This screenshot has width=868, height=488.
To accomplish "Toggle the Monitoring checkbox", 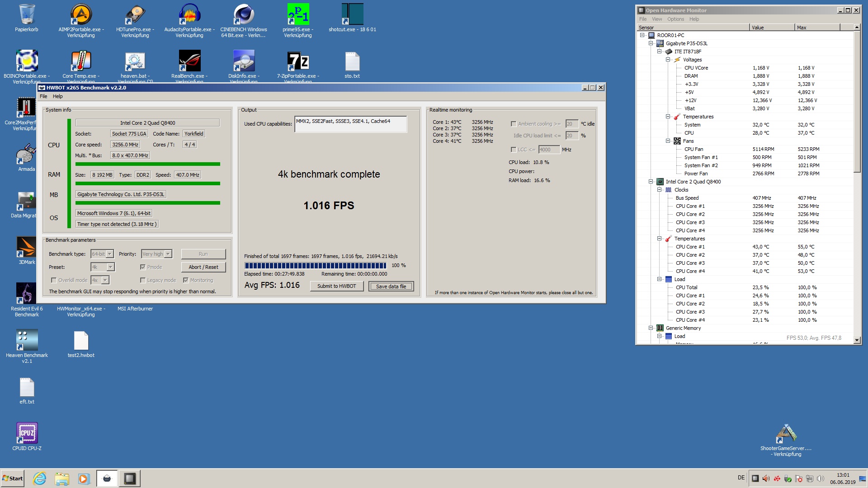I will (186, 280).
